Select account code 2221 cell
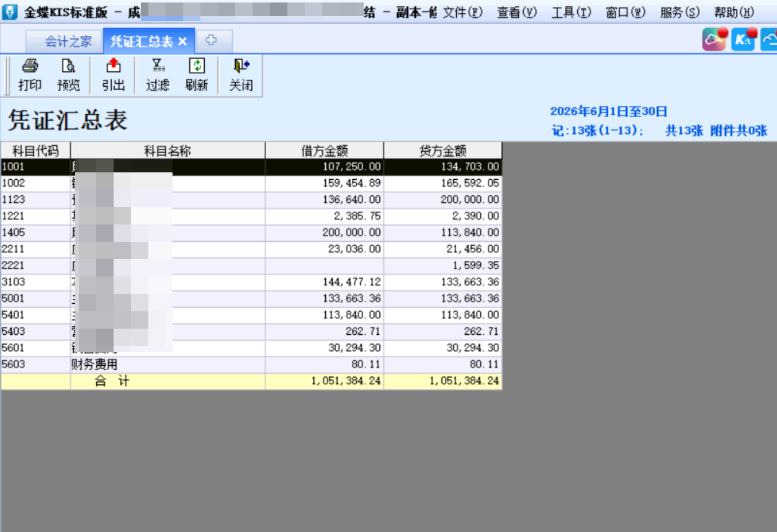Viewport: 777px width, 532px height. coord(35,265)
